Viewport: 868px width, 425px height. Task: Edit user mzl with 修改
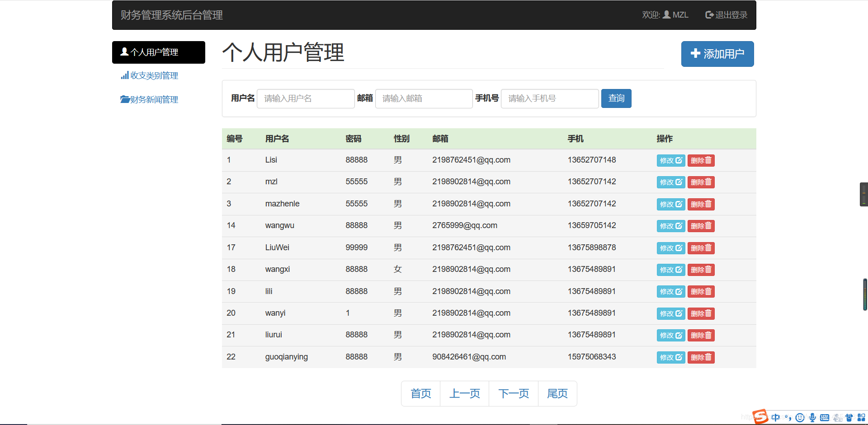[671, 182]
